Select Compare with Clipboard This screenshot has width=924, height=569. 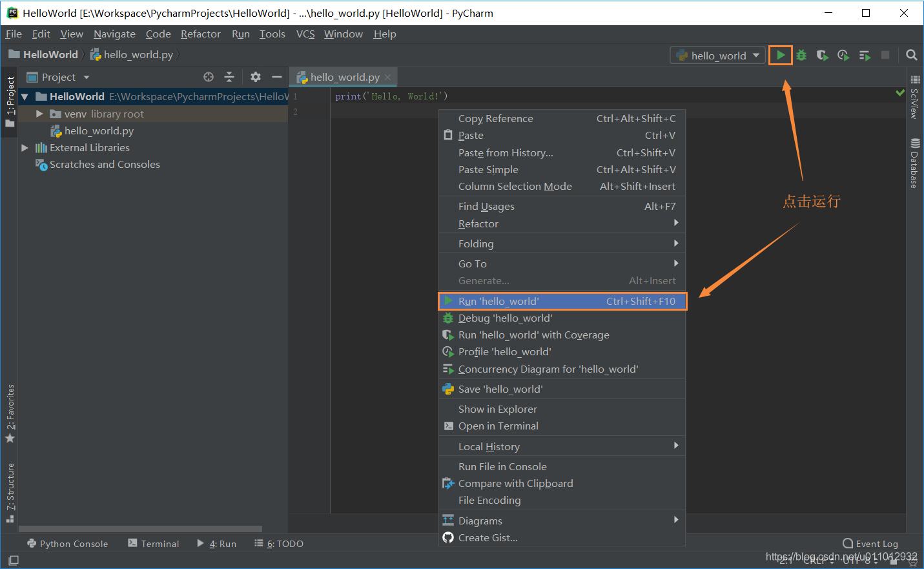[562, 483]
